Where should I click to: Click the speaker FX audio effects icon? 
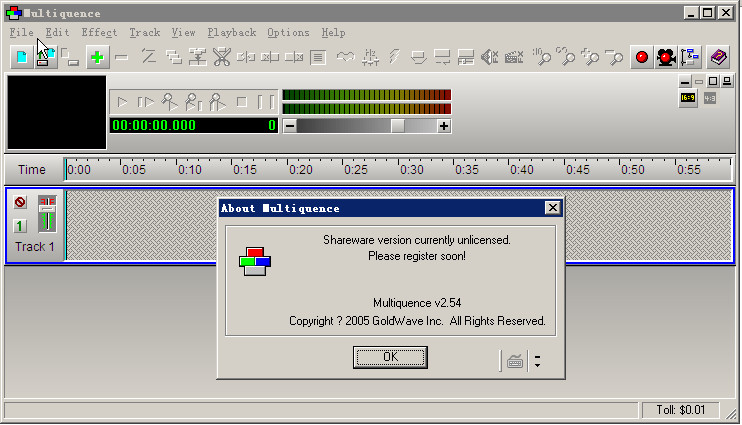[489, 57]
